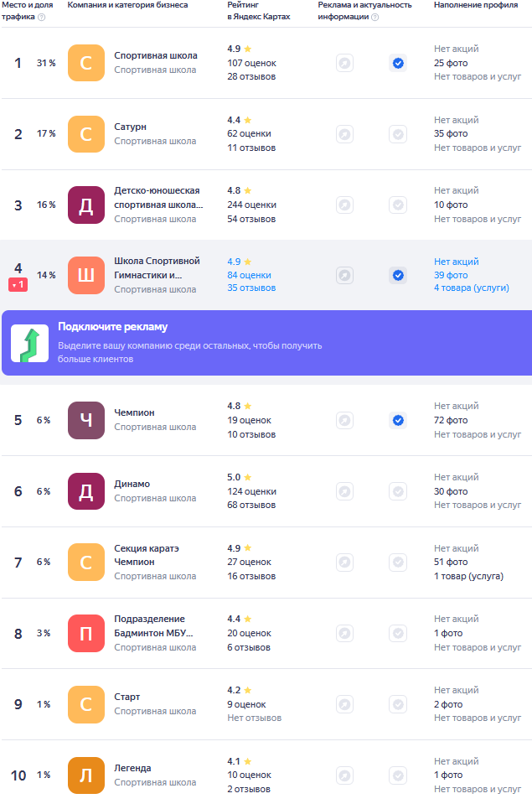This screenshot has height=809, width=532.
Task: Click the advertising icon in Старт row
Action: click(344, 704)
